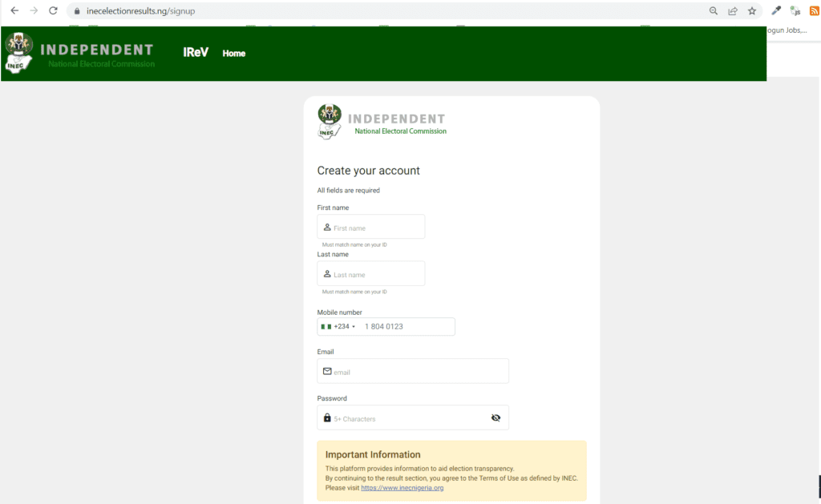Click the 'Important Information' heading
This screenshot has height=504, width=821.
[373, 455]
